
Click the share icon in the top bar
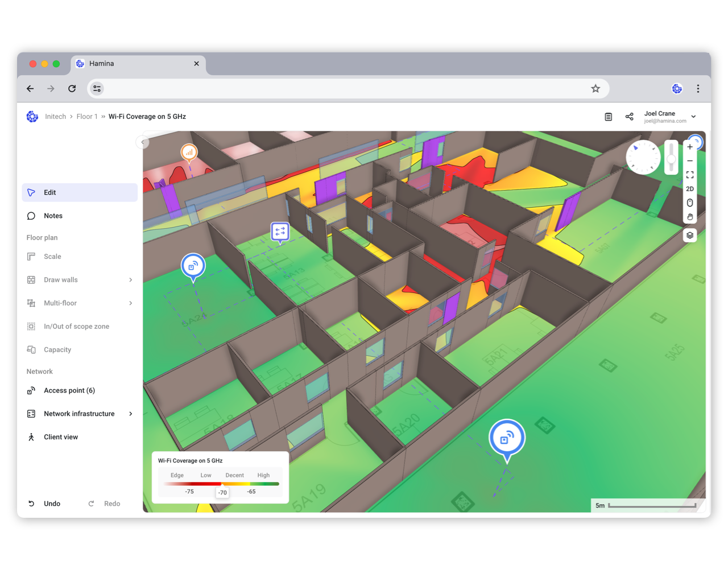pyautogui.click(x=629, y=116)
